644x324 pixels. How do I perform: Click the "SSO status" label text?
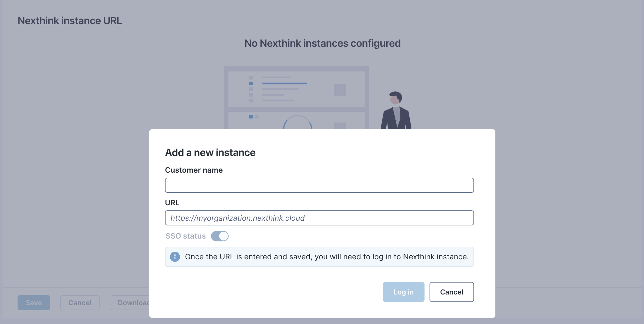tap(186, 236)
